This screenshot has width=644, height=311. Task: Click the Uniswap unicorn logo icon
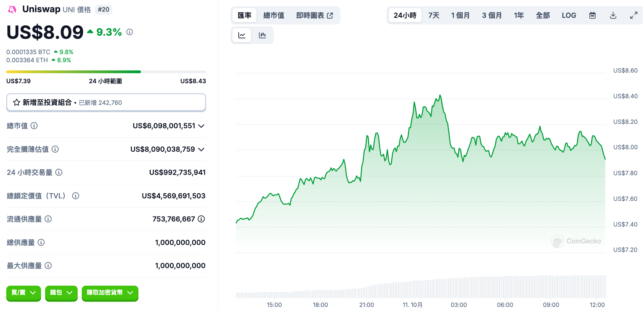(x=12, y=9)
